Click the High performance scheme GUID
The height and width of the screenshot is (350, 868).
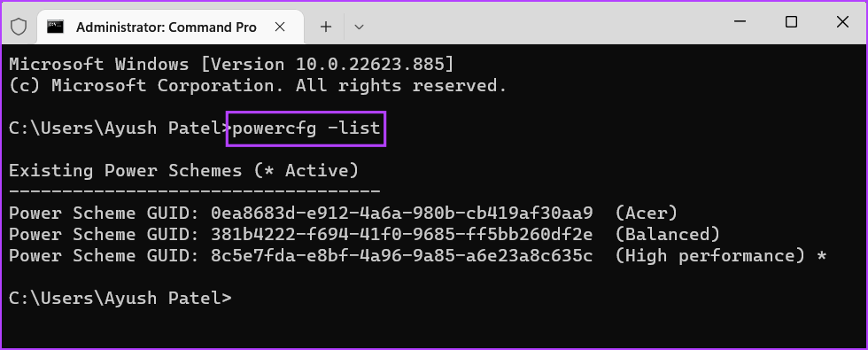(402, 255)
